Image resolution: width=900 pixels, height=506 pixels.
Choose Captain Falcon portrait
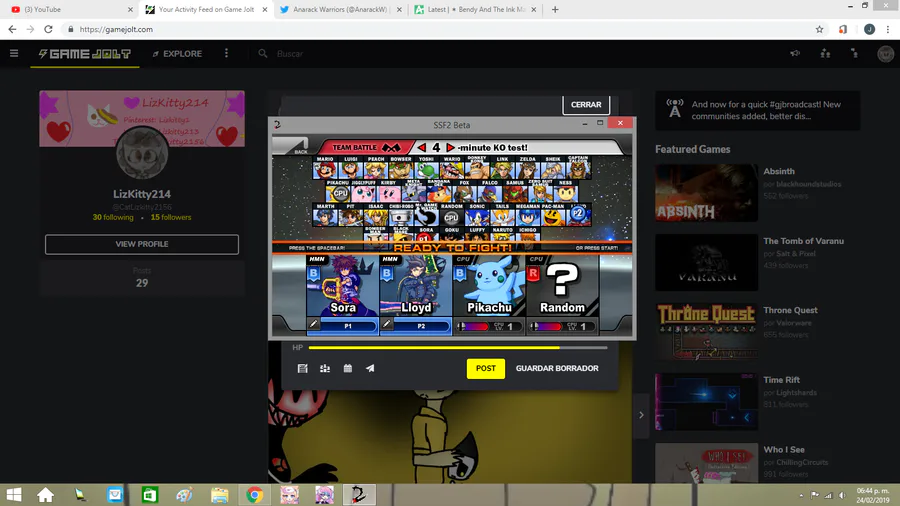pyautogui.click(x=578, y=170)
